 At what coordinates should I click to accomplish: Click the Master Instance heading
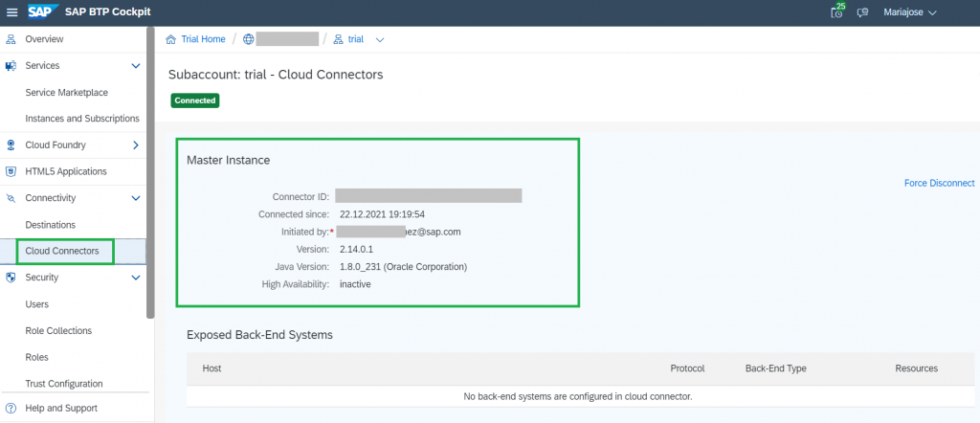click(x=228, y=160)
